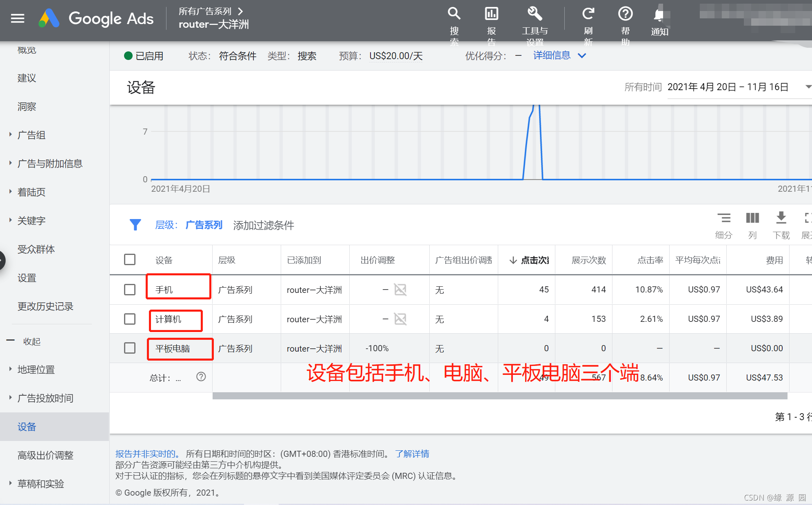812x505 pixels.
Task: Open the help question mark icon
Action: click(x=625, y=14)
